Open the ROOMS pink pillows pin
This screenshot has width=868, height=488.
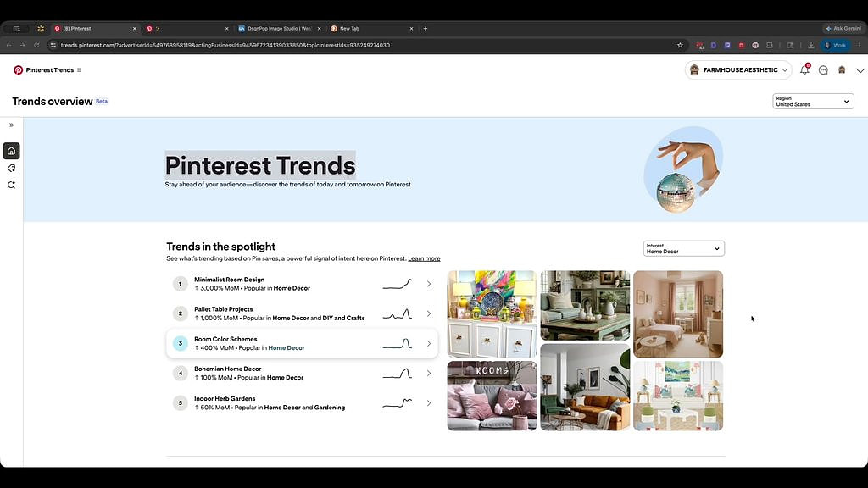(492, 396)
